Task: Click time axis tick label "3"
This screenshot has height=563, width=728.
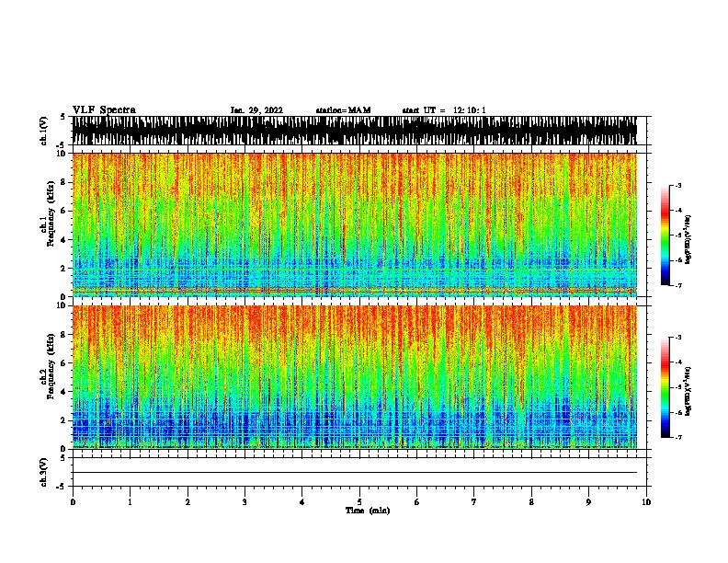Action: [245, 502]
